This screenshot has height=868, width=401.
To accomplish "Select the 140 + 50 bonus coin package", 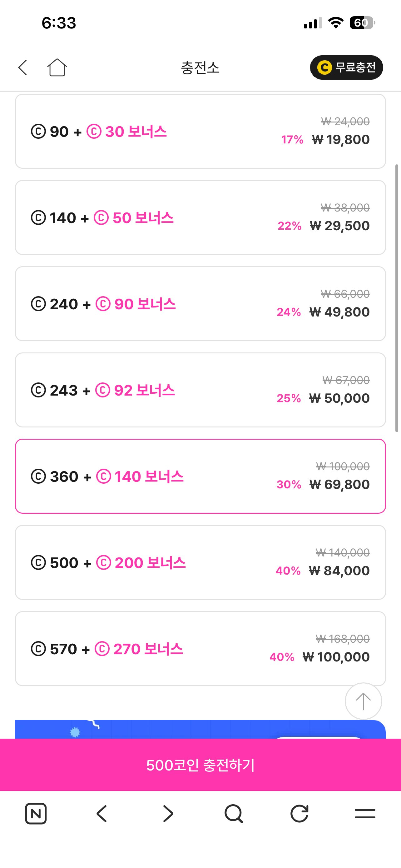I will [200, 218].
